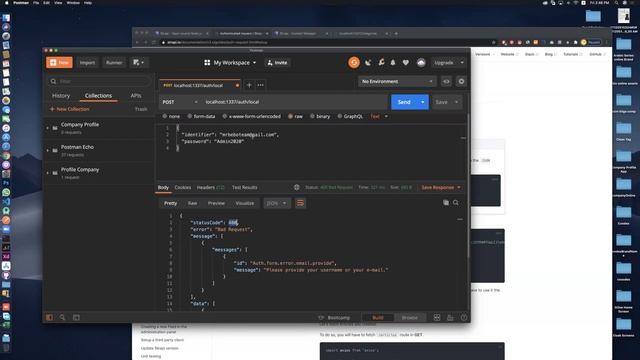Click the Import button
Screen dimensions: 640x360
(87, 62)
